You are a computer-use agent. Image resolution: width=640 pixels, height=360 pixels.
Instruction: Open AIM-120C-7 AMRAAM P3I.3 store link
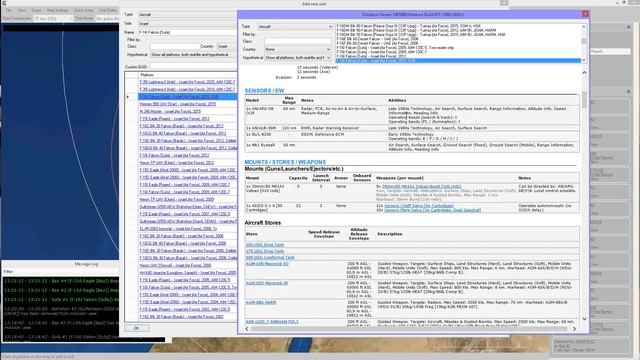tap(272, 322)
